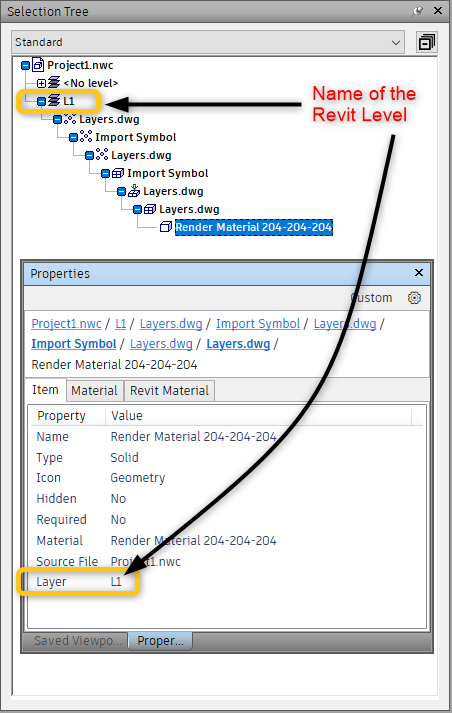Select the Type Solid row

coord(226,457)
